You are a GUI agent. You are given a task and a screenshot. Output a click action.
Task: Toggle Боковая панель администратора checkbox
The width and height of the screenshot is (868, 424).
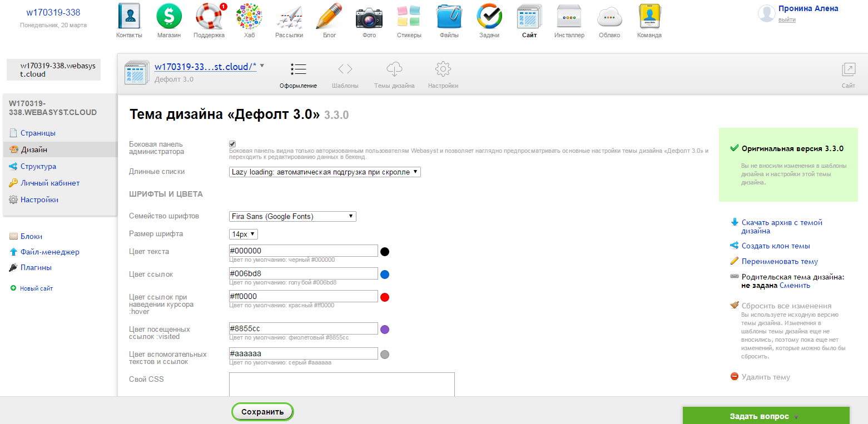coord(232,144)
